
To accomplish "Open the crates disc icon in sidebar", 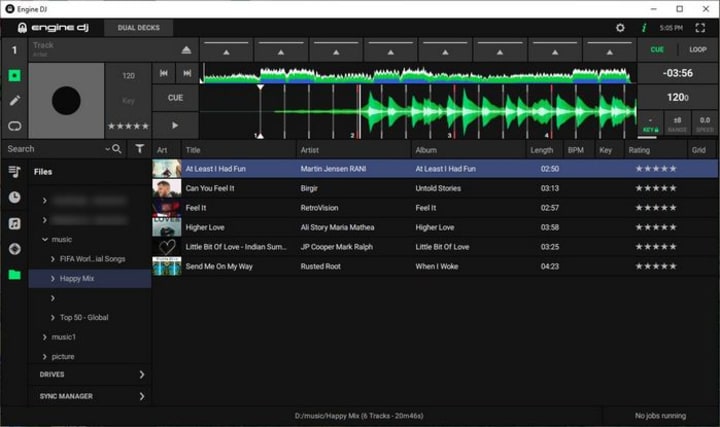I will pos(14,249).
